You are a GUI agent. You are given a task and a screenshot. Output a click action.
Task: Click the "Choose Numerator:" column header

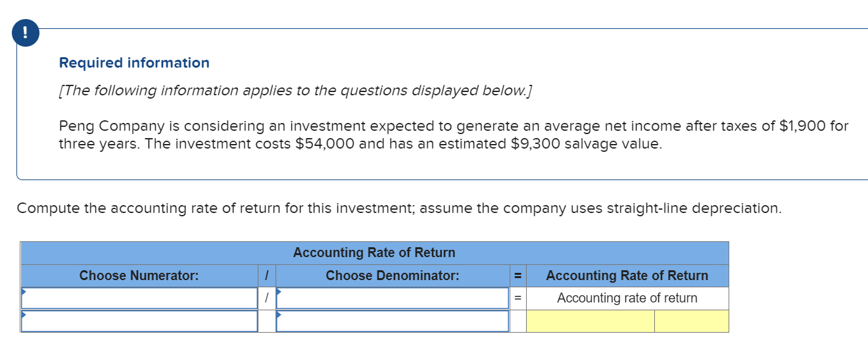pyautogui.click(x=139, y=275)
